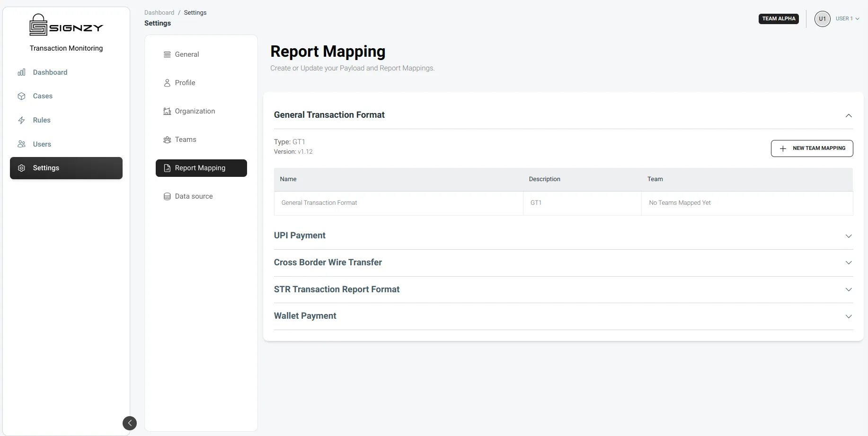868x436 pixels.
Task: Open Rules from the sidebar
Action: pyautogui.click(x=66, y=120)
